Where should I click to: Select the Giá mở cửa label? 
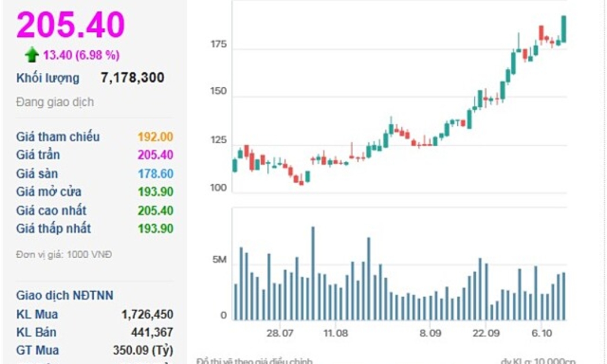tap(49, 192)
